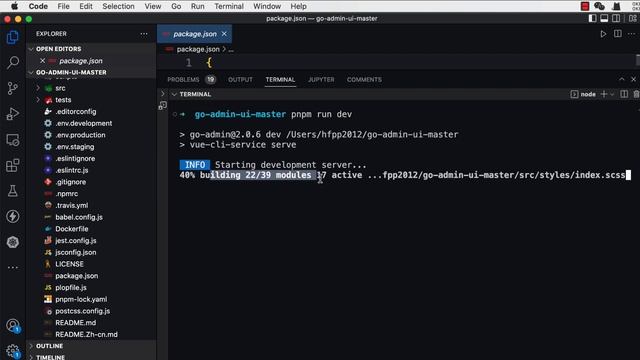Image resolution: width=640 pixels, height=360 pixels.
Task: Open the Accounts menu icon
Action: [13, 325]
